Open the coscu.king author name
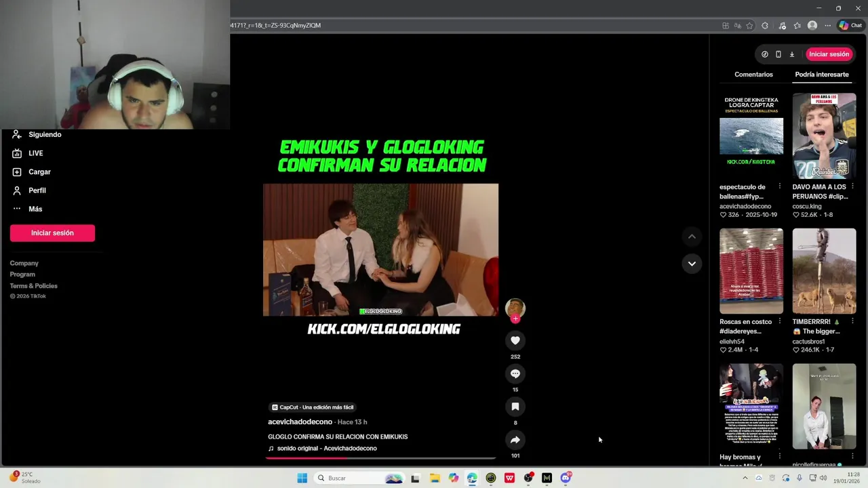The image size is (868, 488). coord(807,206)
